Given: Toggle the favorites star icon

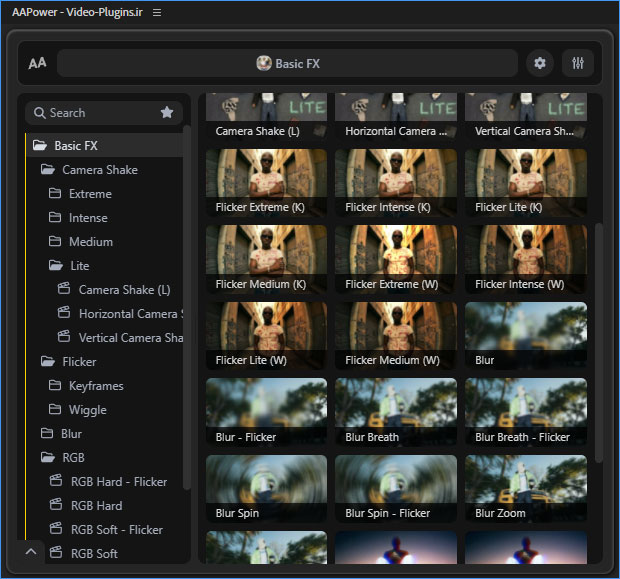Looking at the screenshot, I should pos(167,113).
